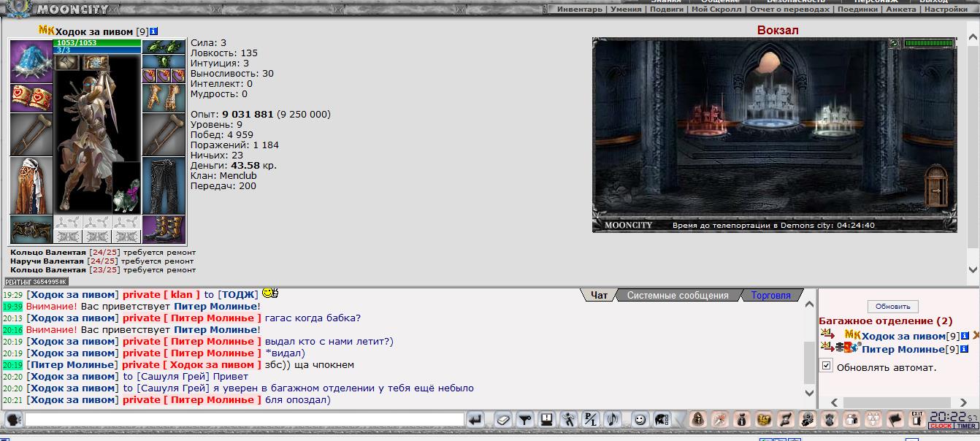Click the floppy disk save icon
The height and width of the screenshot is (441, 980).
pyautogui.click(x=546, y=420)
